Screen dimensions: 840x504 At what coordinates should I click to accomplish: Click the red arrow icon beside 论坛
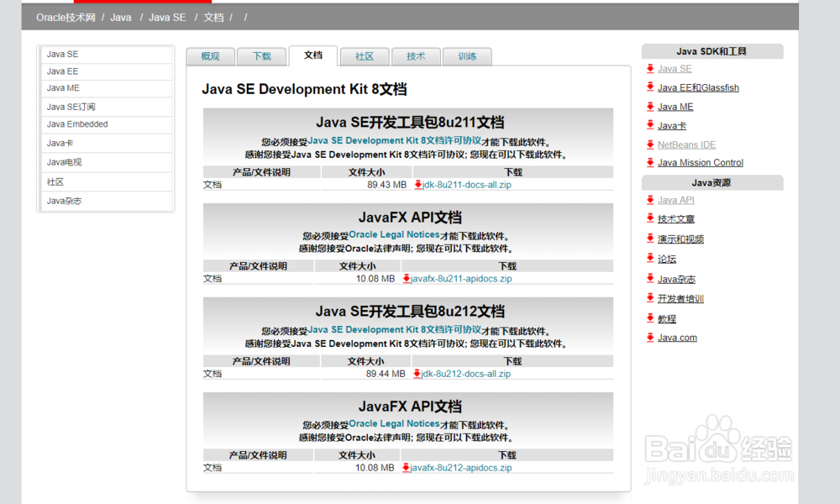tap(650, 259)
